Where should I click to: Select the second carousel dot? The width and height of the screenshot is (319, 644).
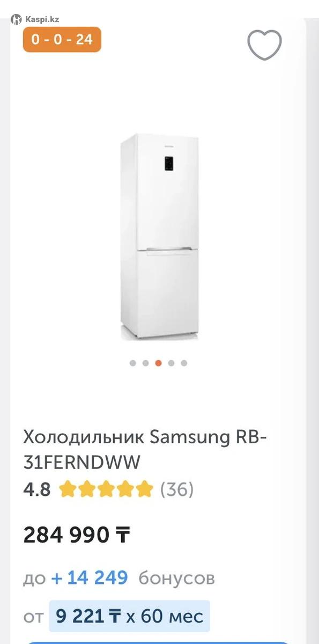click(145, 363)
